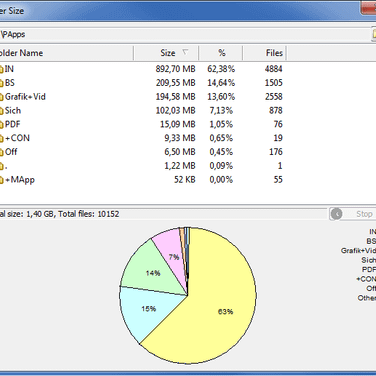
Task: Click the 1,22 MB size cell
Action: [x=180, y=166]
